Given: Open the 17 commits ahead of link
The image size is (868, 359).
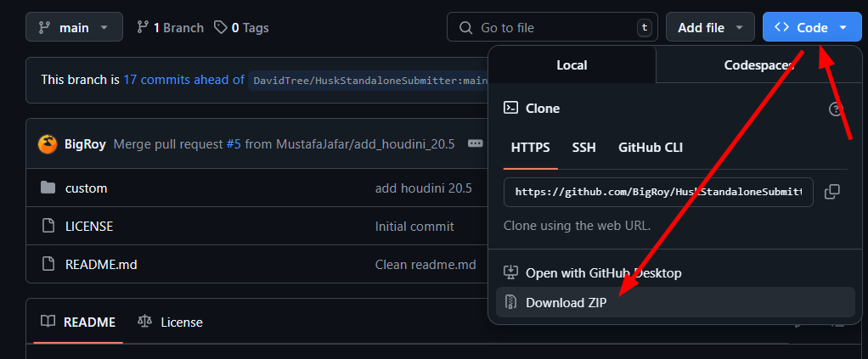Looking at the screenshot, I should 183,80.
